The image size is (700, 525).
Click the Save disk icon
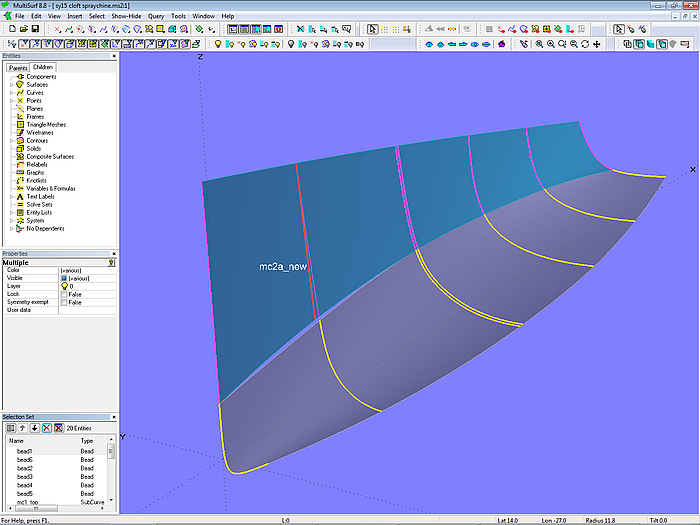(35, 30)
